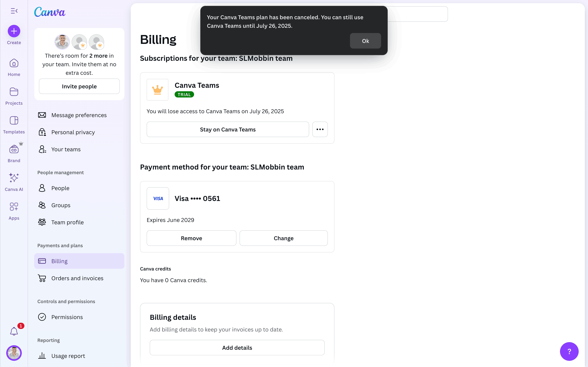Open Canva AI sparkle icon
The width and height of the screenshot is (588, 367).
14,178
